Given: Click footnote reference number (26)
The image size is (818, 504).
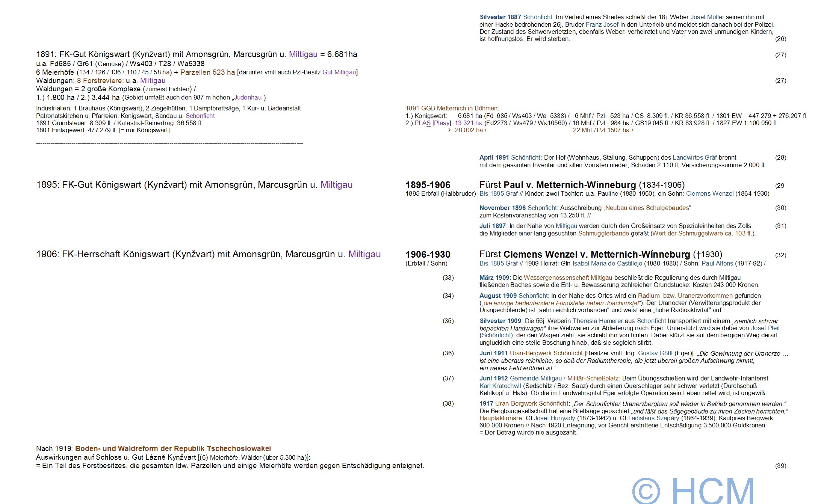Looking at the screenshot, I should click(780, 39).
